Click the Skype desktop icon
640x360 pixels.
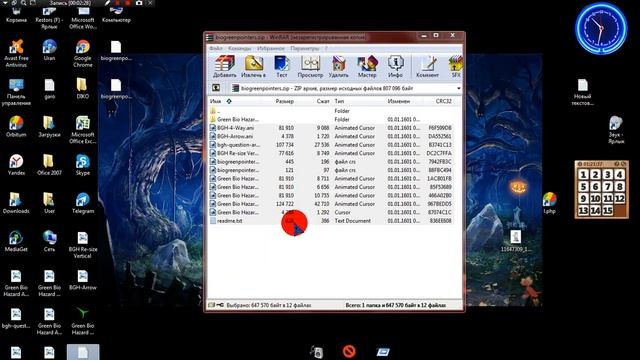83,165
